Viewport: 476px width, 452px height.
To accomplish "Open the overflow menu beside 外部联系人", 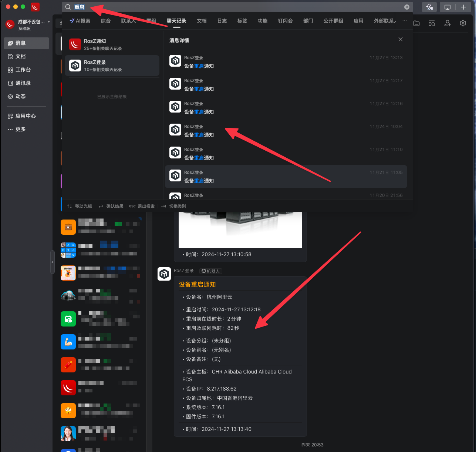I will click(x=404, y=21).
